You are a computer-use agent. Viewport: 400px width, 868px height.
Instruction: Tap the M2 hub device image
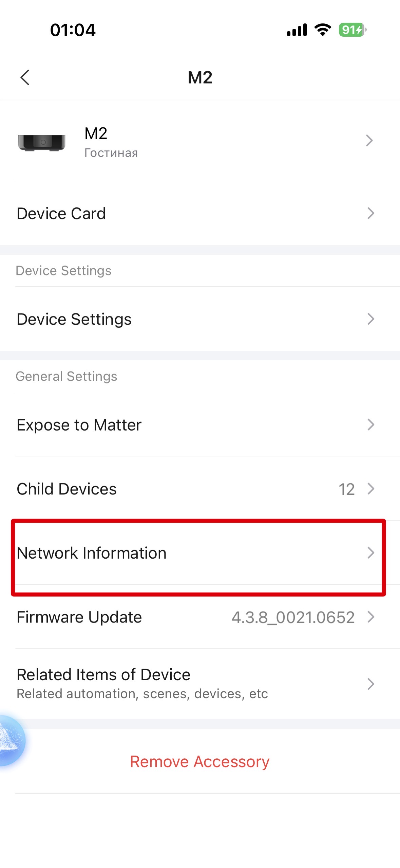pos(42,142)
